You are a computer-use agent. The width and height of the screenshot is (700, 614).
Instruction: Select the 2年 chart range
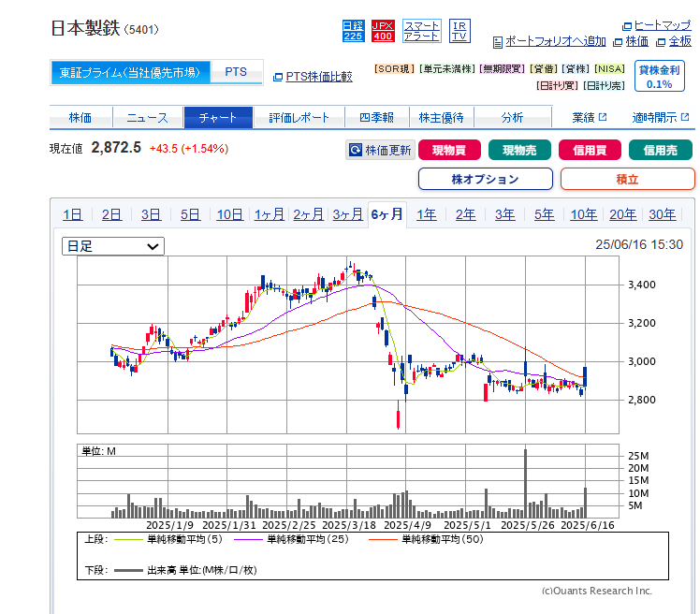click(x=466, y=214)
